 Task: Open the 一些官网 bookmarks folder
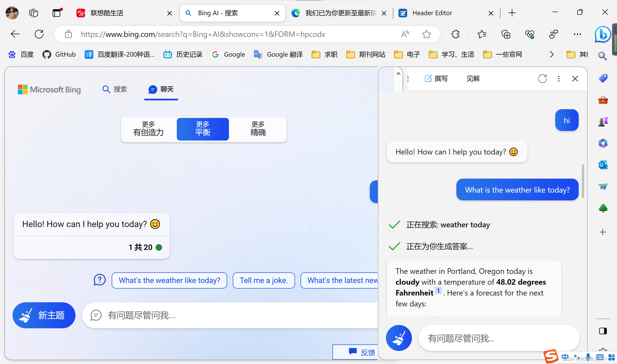(x=502, y=54)
